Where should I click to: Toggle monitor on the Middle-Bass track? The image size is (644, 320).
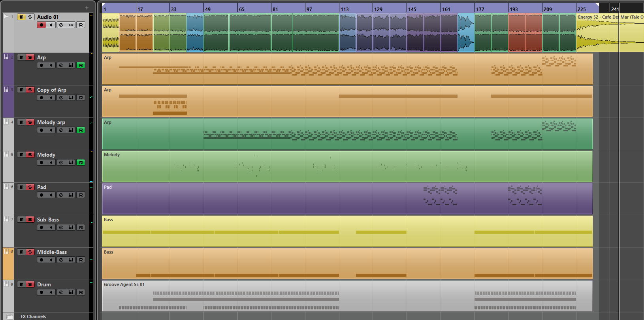51,260
